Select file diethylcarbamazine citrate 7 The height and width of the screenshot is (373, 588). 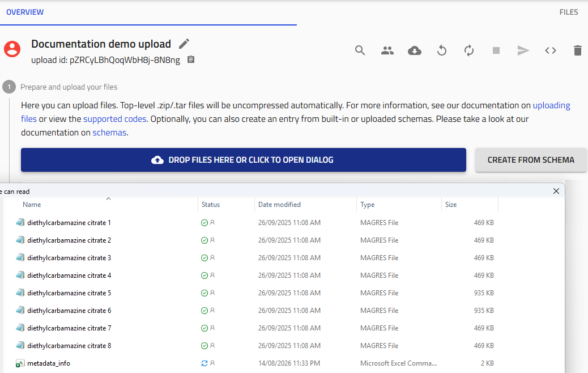point(69,328)
